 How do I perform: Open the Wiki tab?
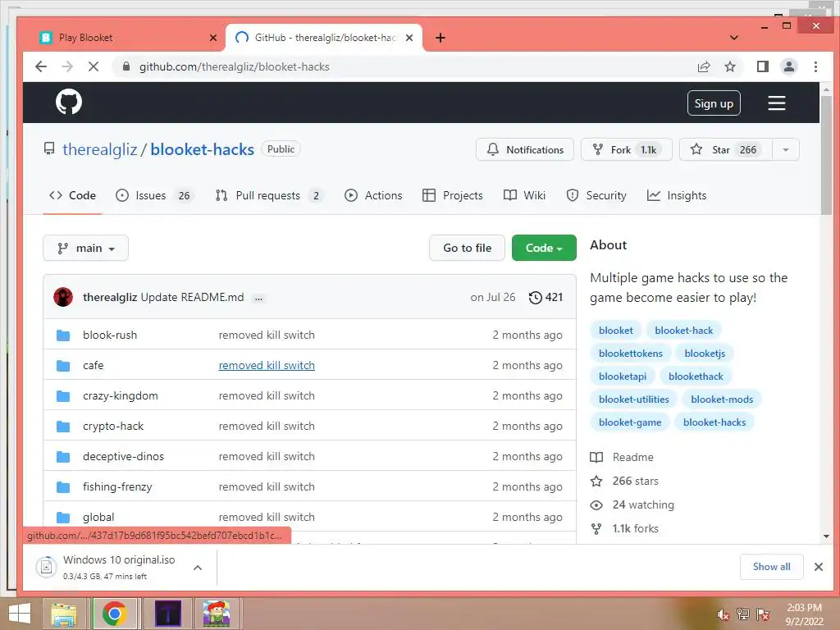point(524,195)
